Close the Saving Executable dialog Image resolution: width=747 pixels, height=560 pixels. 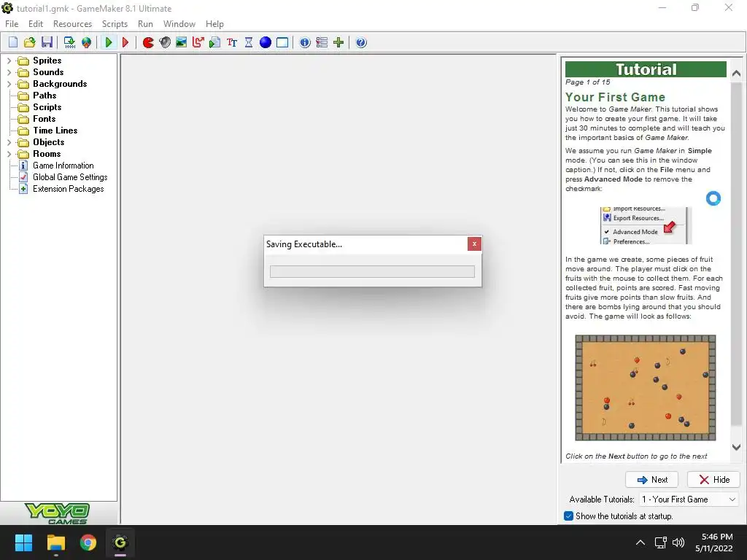474,244
